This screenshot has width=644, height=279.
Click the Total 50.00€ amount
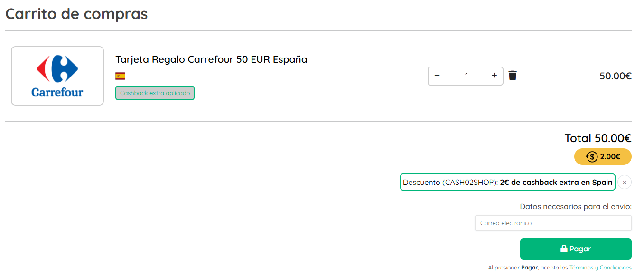pyautogui.click(x=597, y=138)
